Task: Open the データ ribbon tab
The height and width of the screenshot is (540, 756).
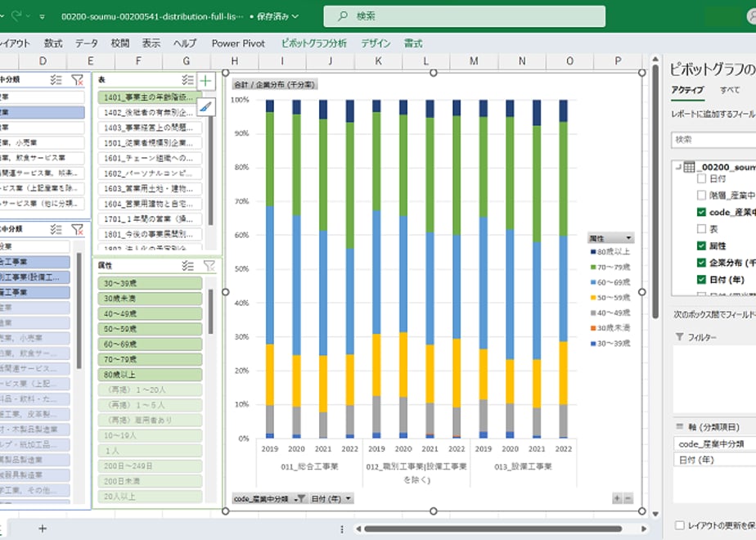Action: [x=86, y=43]
